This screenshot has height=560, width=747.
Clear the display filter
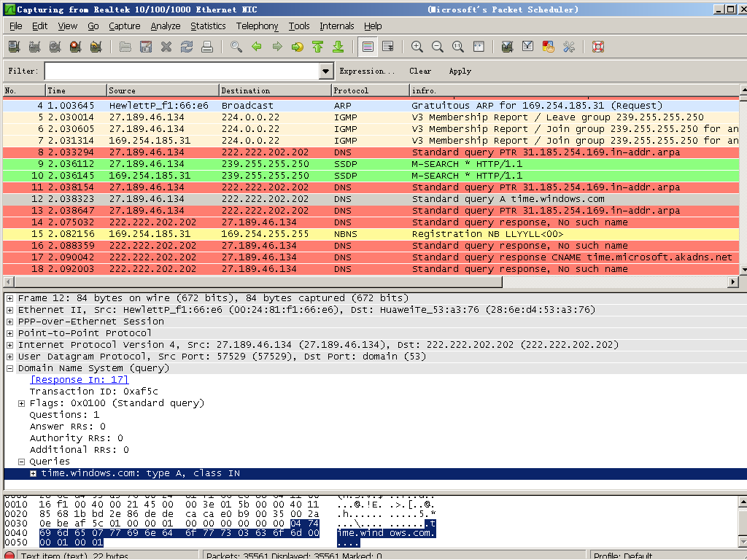point(420,71)
